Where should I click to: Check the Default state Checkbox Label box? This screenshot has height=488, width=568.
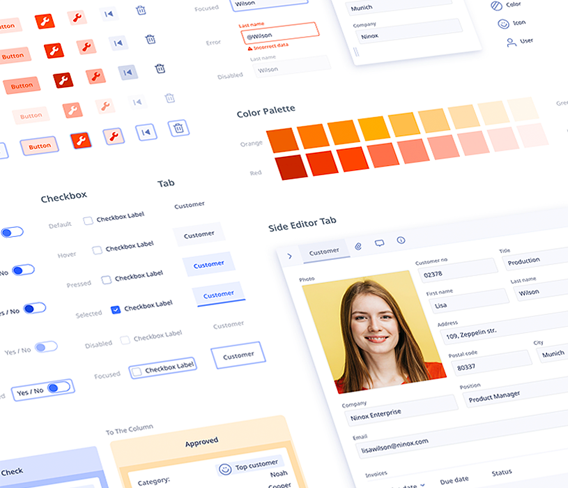click(x=88, y=221)
